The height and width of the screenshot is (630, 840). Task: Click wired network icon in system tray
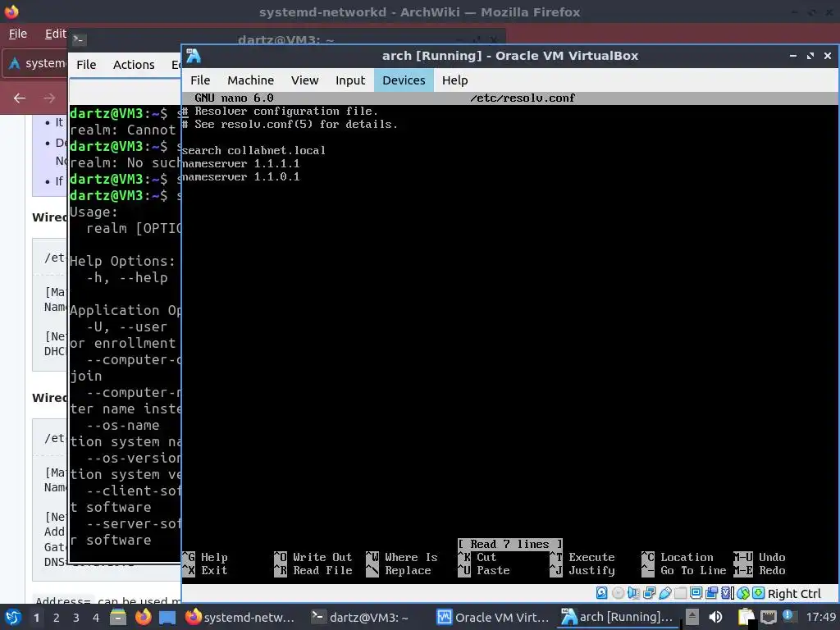pyautogui.click(x=768, y=618)
